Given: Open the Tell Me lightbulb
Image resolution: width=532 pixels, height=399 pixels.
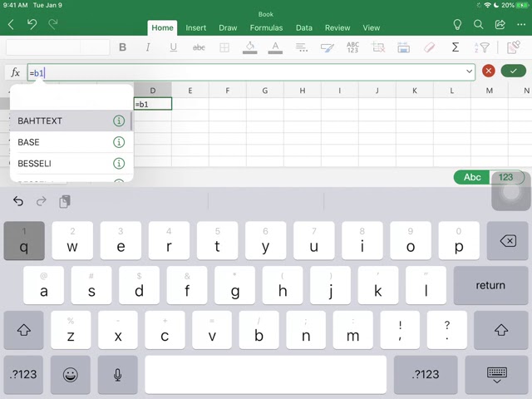Looking at the screenshot, I should pyautogui.click(x=457, y=24).
